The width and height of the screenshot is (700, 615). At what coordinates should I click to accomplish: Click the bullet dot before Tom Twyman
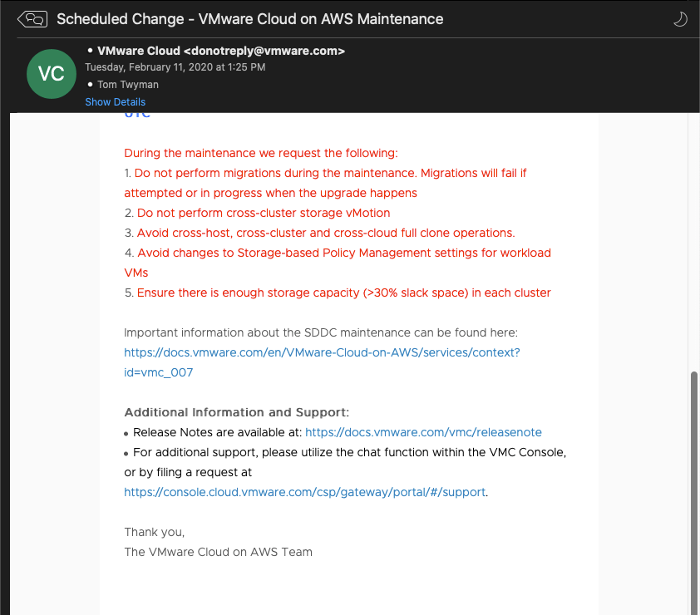coord(90,85)
